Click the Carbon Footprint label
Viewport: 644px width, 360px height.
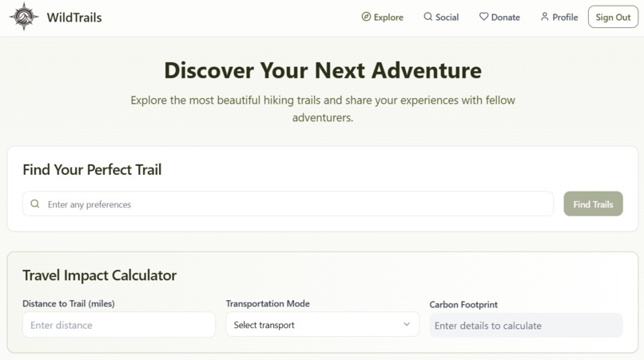tap(463, 305)
